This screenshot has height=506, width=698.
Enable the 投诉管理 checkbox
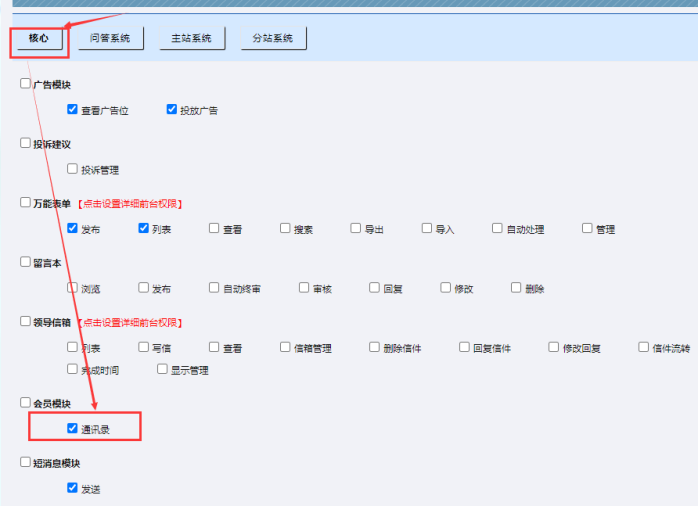pos(72,169)
